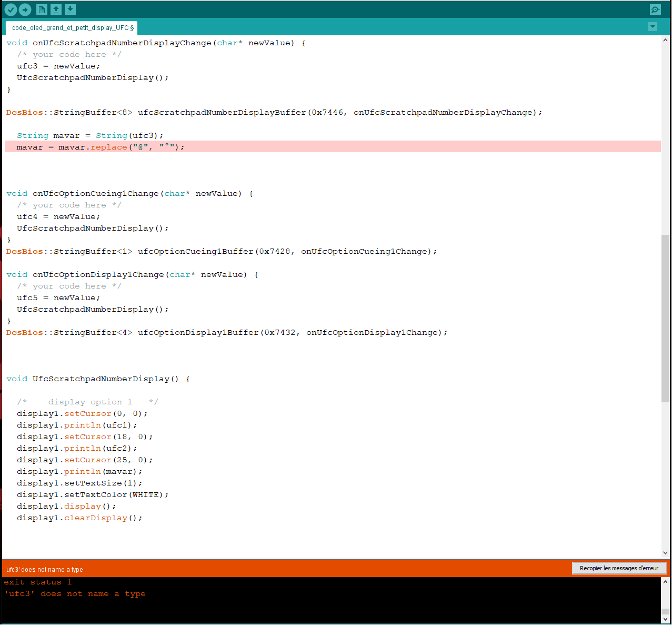Expand the tab options dropdown arrow

[653, 27]
